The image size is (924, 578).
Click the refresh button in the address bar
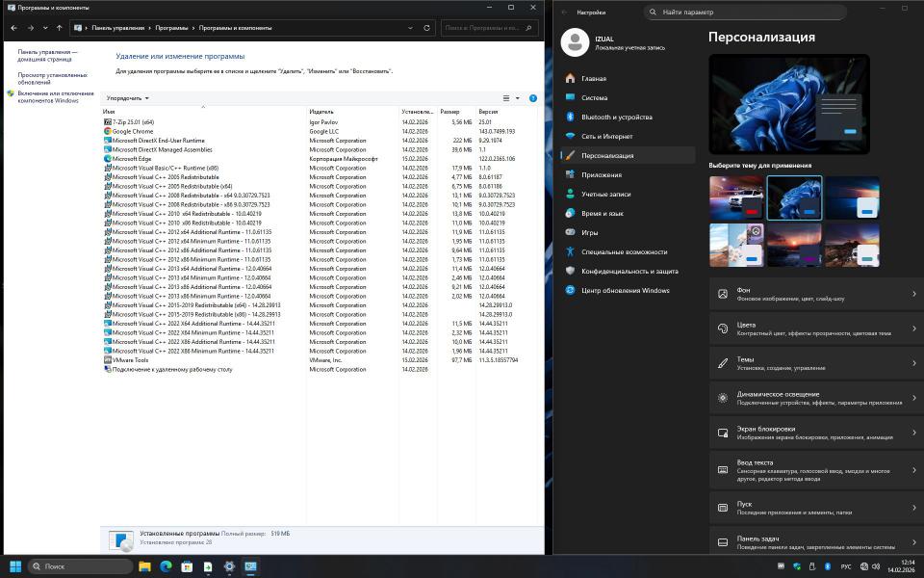(x=427, y=28)
